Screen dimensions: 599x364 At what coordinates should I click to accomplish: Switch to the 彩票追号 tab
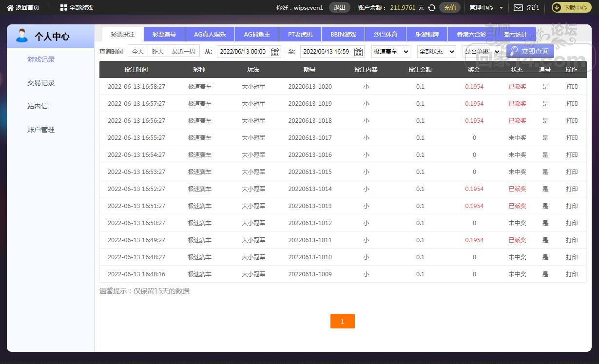(164, 35)
